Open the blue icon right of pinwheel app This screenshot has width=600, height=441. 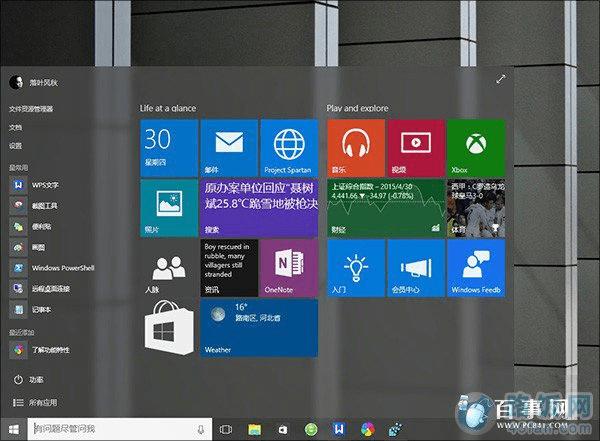(x=395, y=430)
